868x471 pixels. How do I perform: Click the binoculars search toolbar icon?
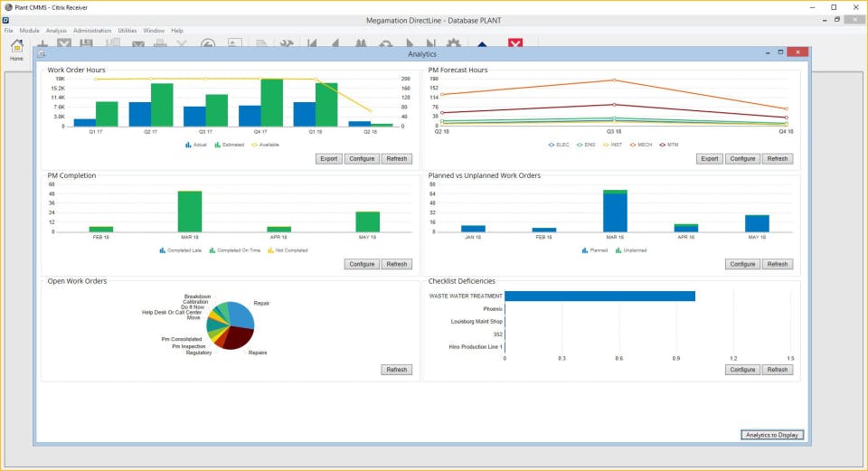pyautogui.click(x=361, y=43)
